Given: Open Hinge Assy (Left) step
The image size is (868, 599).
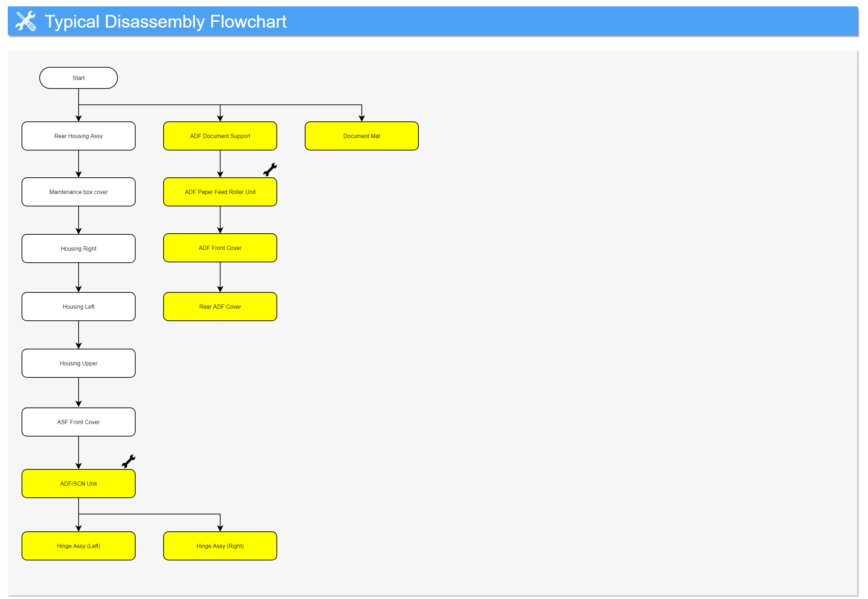Looking at the screenshot, I should (79, 546).
